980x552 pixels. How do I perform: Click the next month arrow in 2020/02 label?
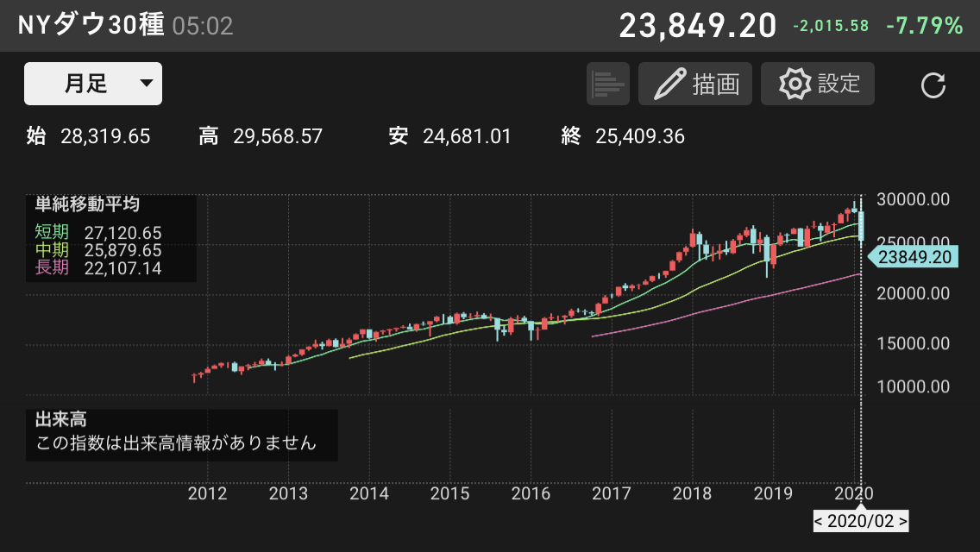(901, 521)
